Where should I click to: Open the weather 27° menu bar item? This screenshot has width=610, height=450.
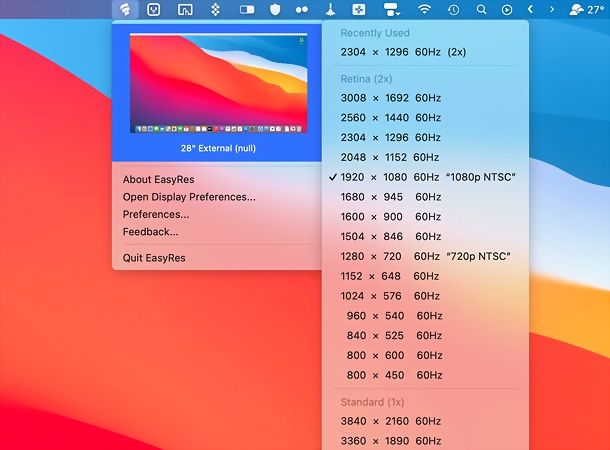click(x=587, y=9)
